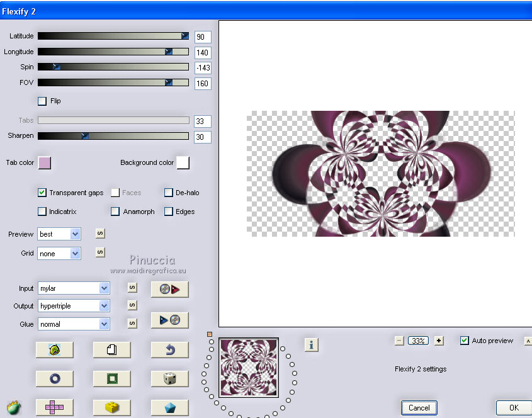
Task: Click the Longitude value field showing 140
Action: 203,53
